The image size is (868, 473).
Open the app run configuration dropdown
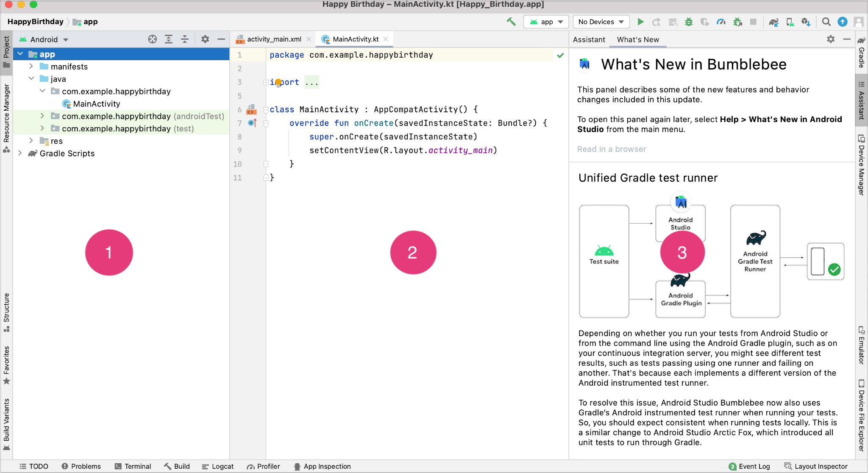[546, 22]
